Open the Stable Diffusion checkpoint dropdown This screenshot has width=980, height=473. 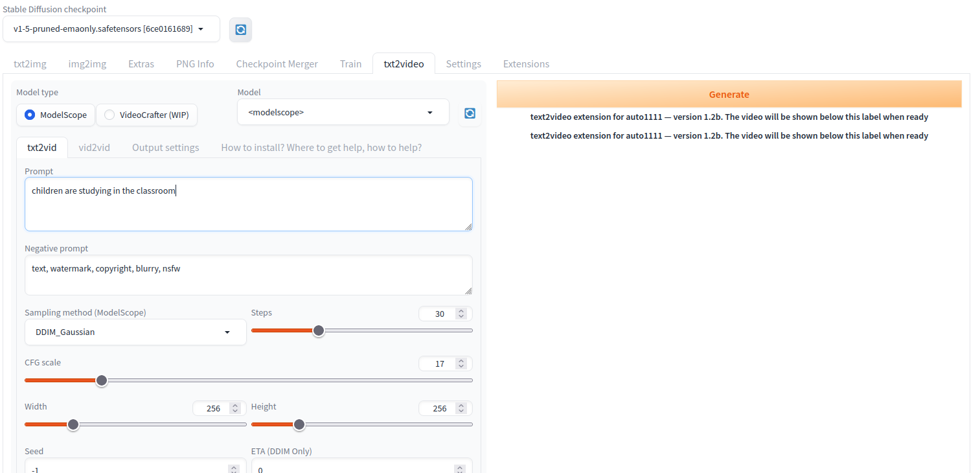coord(111,29)
